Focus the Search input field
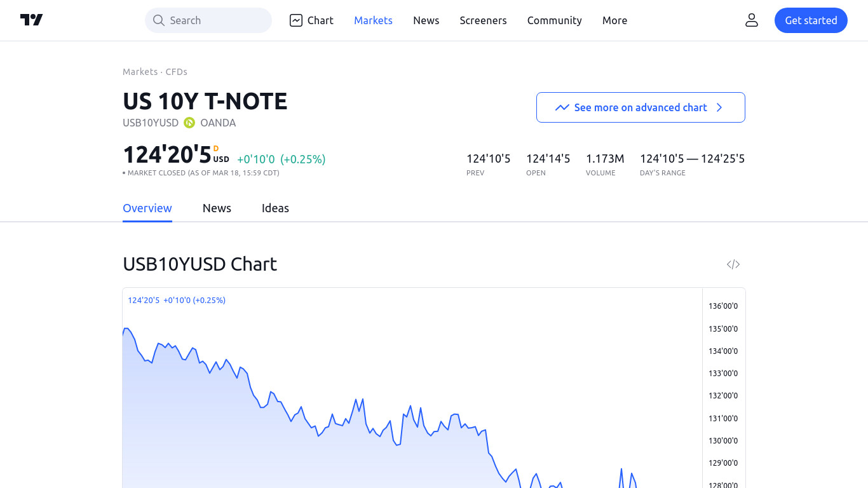This screenshot has width=868, height=488. coord(208,20)
